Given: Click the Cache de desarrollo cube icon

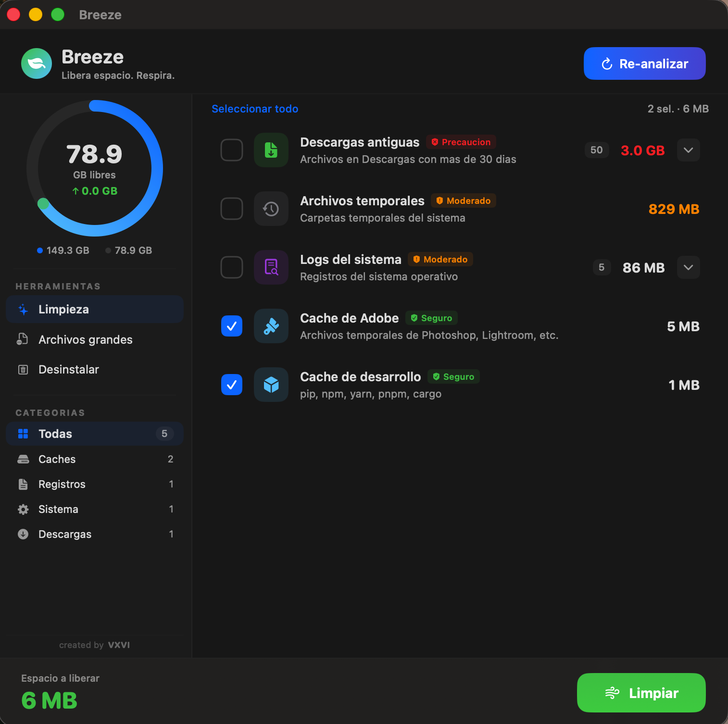Looking at the screenshot, I should click(271, 385).
